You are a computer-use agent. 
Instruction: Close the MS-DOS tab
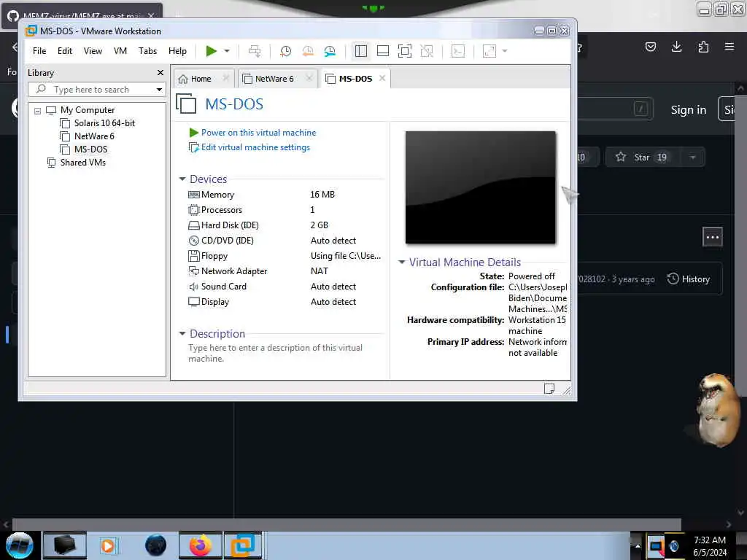(x=382, y=78)
